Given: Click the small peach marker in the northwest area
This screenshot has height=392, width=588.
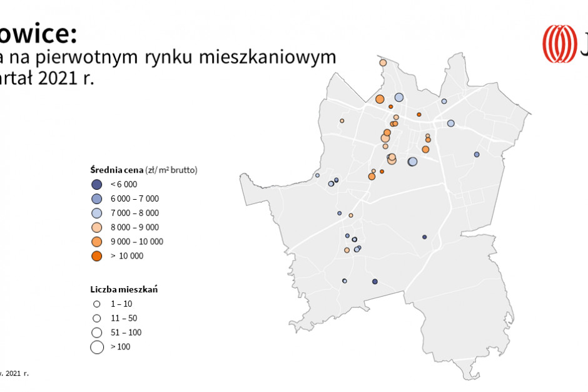Looking at the screenshot, I should [342, 121].
